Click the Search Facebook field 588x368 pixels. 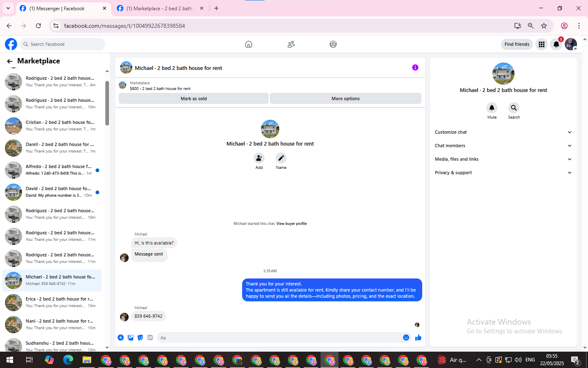point(63,44)
